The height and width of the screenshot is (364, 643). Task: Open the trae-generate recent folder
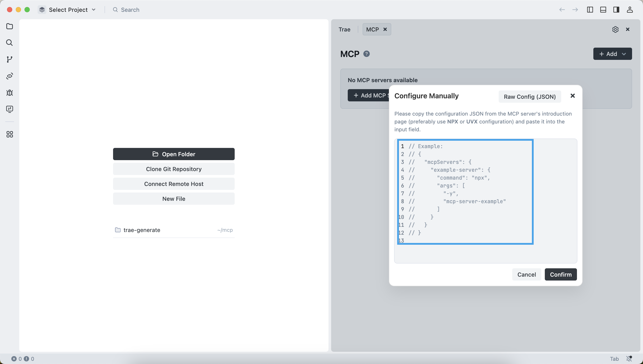click(142, 230)
